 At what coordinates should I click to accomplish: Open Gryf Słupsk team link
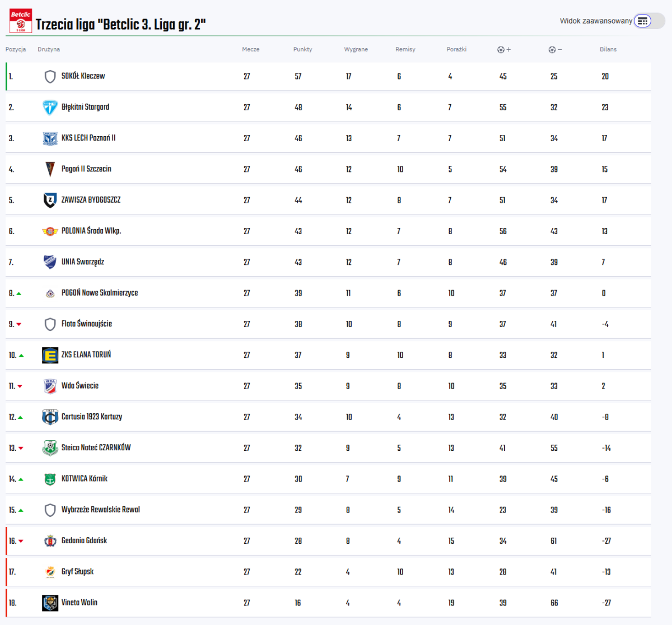point(77,572)
